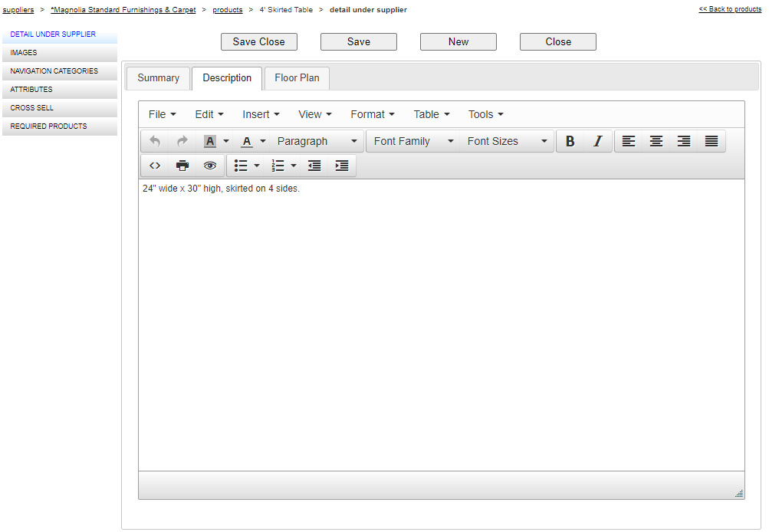Image resolution: width=769 pixels, height=532 pixels.
Task: Toggle Italic formatting
Action: click(x=598, y=141)
